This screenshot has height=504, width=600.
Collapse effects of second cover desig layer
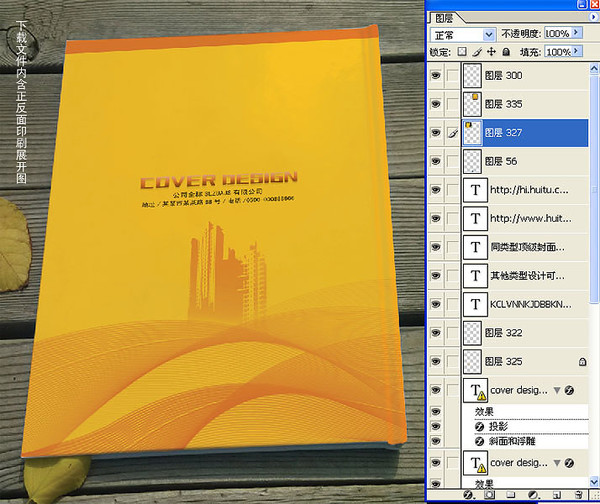coord(557,463)
